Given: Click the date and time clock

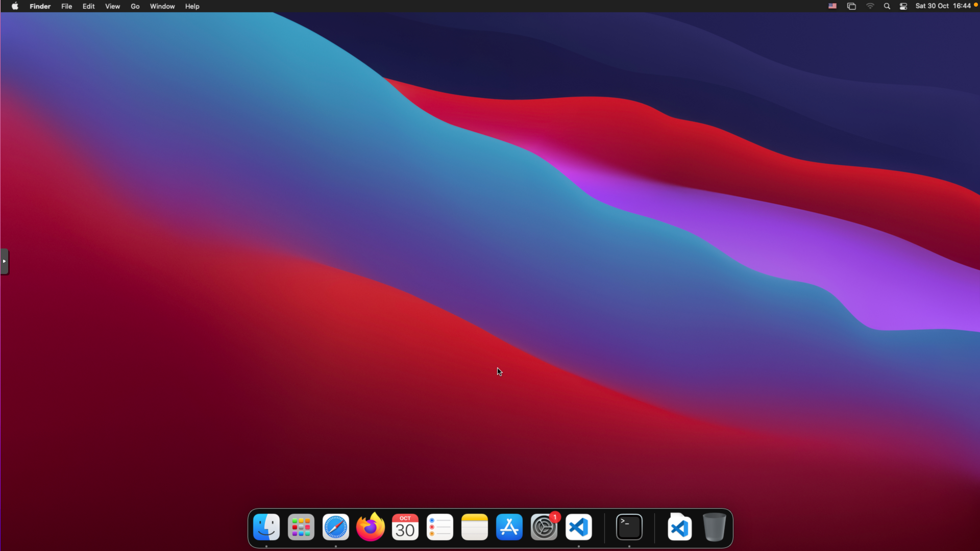Looking at the screenshot, I should 943,6.
